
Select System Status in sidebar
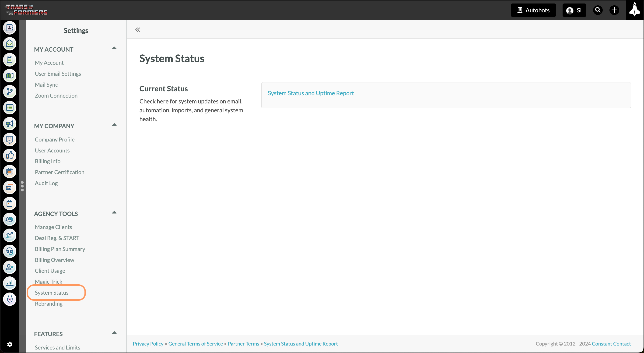52,293
